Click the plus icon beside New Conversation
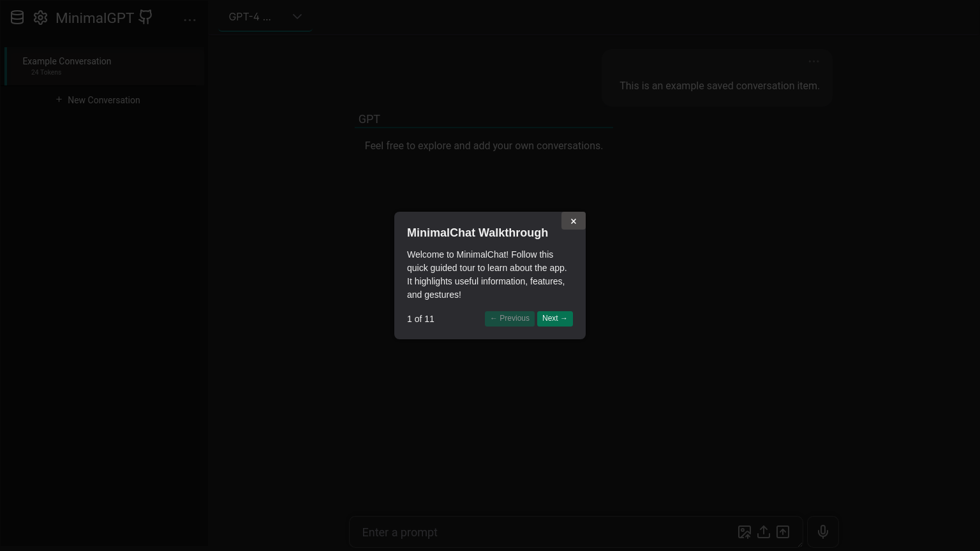980x551 pixels. click(x=59, y=99)
